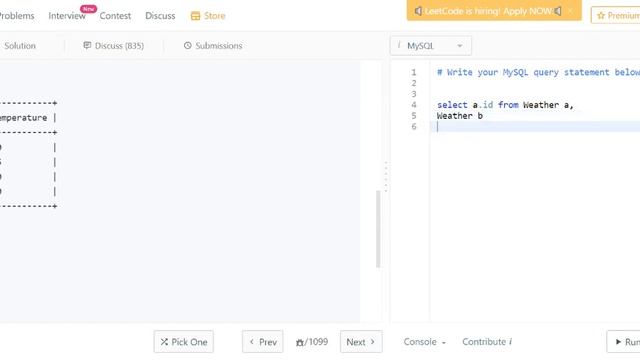Viewport: 640px width, 360px height.
Task: Open the Discuss navigation link
Action: click(160, 16)
